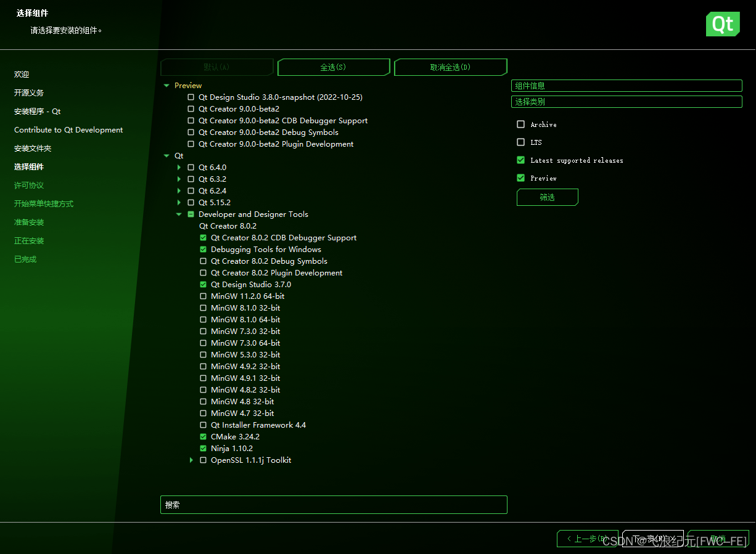Viewport: 756px width, 554px height.
Task: Click the 全选(S) select all button
Action: pyautogui.click(x=333, y=67)
